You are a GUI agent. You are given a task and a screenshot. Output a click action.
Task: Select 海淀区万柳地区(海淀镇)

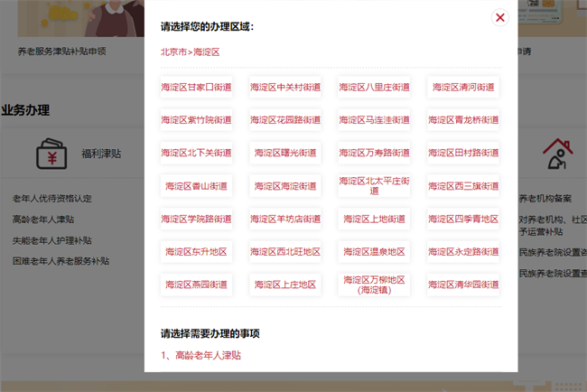tap(374, 285)
